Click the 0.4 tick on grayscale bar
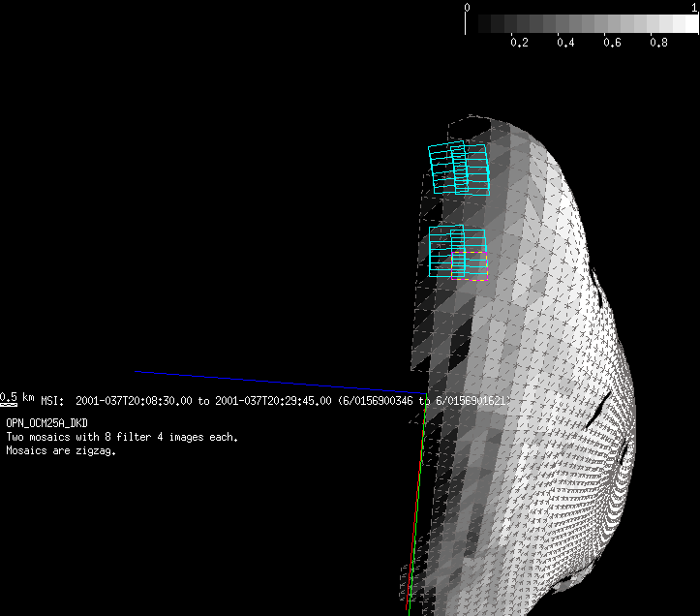The image size is (700, 616). [565, 43]
